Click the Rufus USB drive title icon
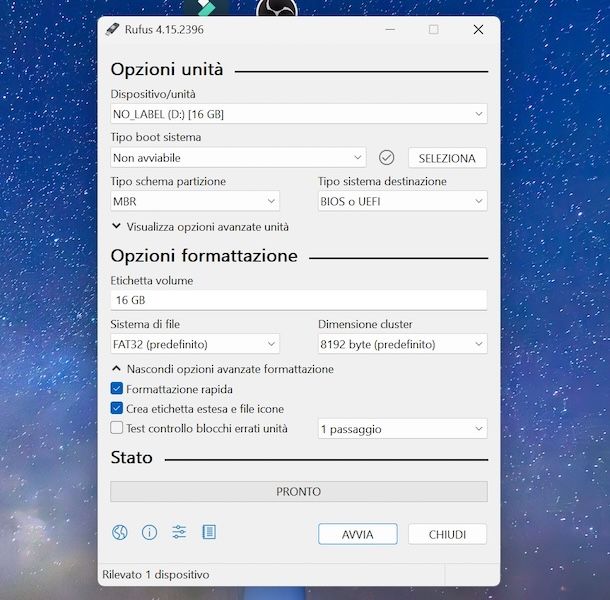This screenshot has height=600, width=610. click(x=112, y=30)
